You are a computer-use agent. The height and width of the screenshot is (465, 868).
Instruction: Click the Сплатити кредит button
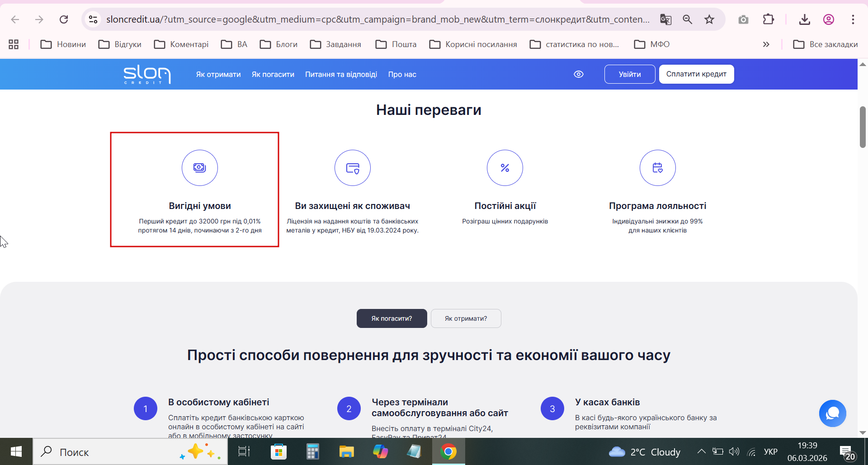tap(697, 74)
